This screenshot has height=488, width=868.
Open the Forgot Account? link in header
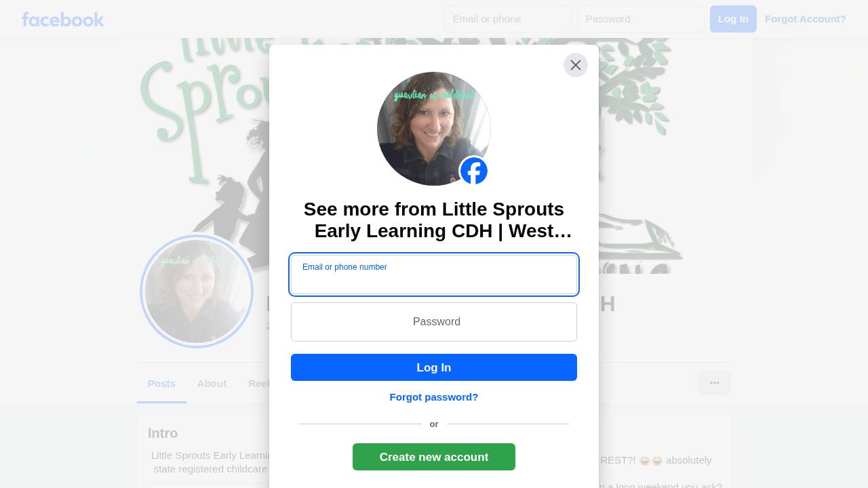tap(806, 19)
